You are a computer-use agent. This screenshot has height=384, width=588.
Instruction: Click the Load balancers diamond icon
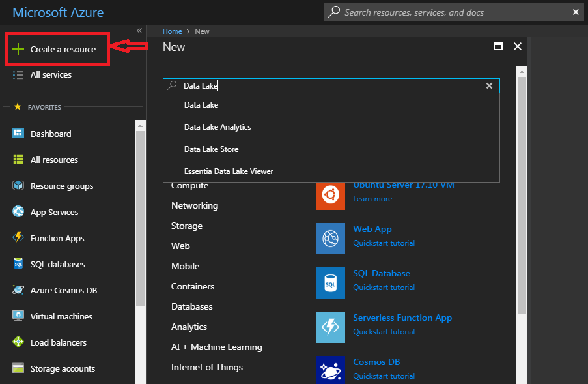tap(18, 342)
